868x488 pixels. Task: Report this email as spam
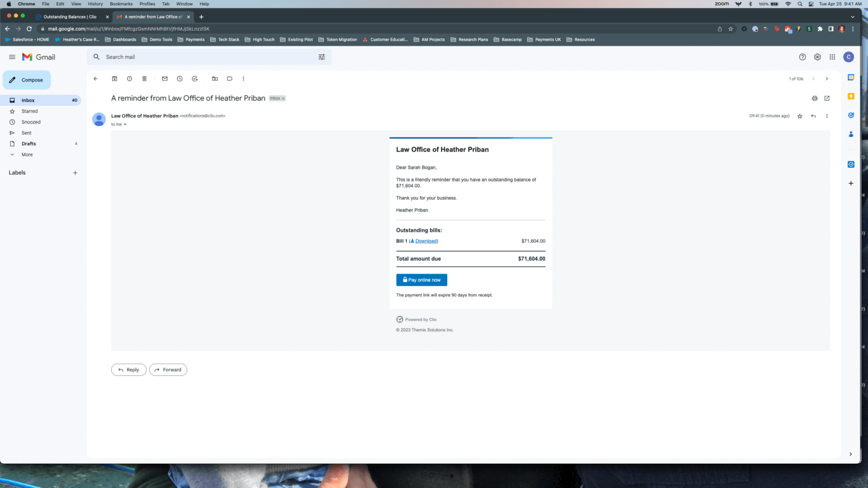[x=129, y=78]
